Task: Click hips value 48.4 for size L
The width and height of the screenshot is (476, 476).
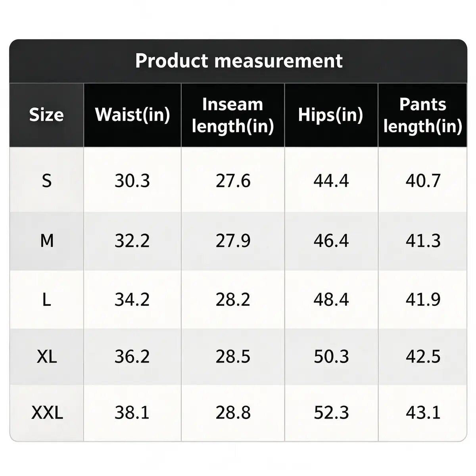Action: click(x=331, y=299)
